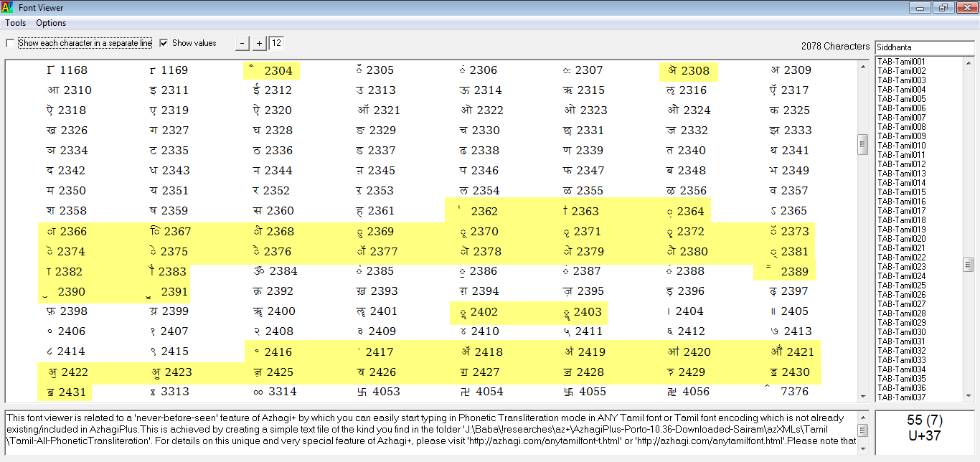
Task: Uncheck the 'Show values' checkbox
Action: pyautogui.click(x=164, y=43)
